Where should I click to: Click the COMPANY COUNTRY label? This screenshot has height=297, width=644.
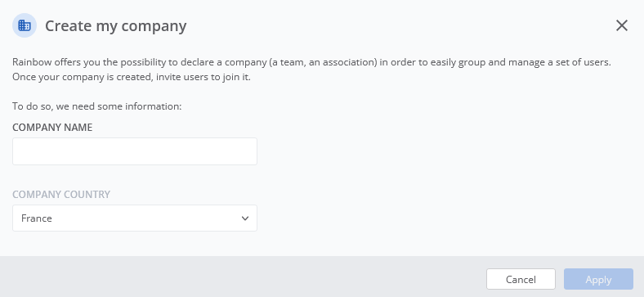point(61,194)
